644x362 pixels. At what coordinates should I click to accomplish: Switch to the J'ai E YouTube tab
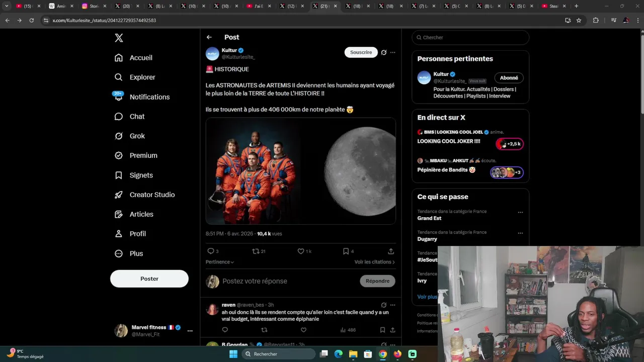click(x=259, y=6)
